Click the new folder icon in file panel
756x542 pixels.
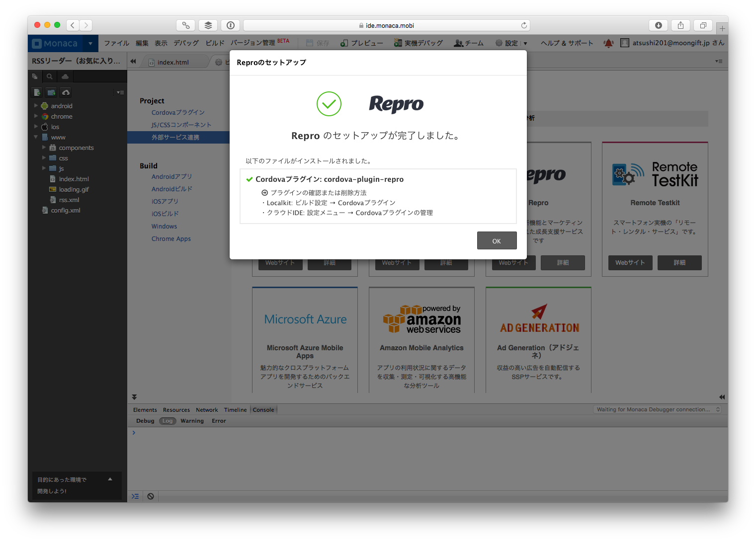51,92
